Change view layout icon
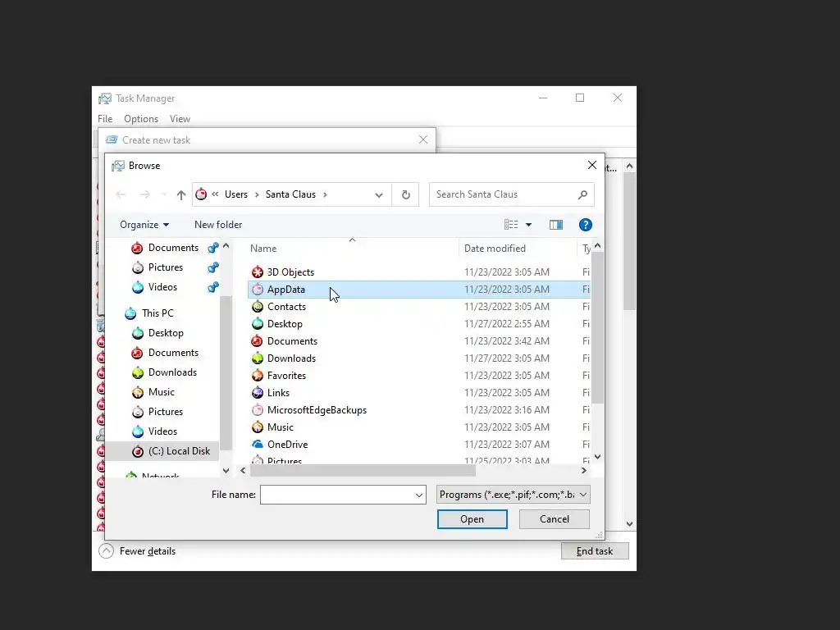840x630 pixels. [x=511, y=225]
